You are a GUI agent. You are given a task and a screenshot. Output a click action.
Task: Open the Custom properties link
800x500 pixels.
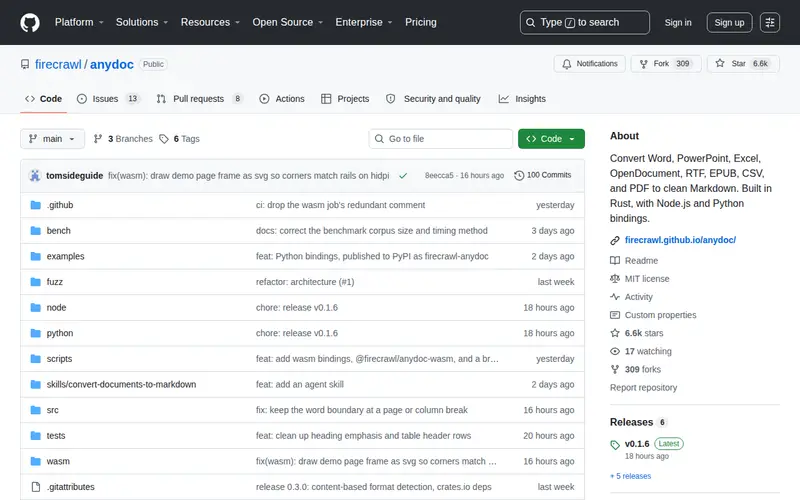coord(653,315)
